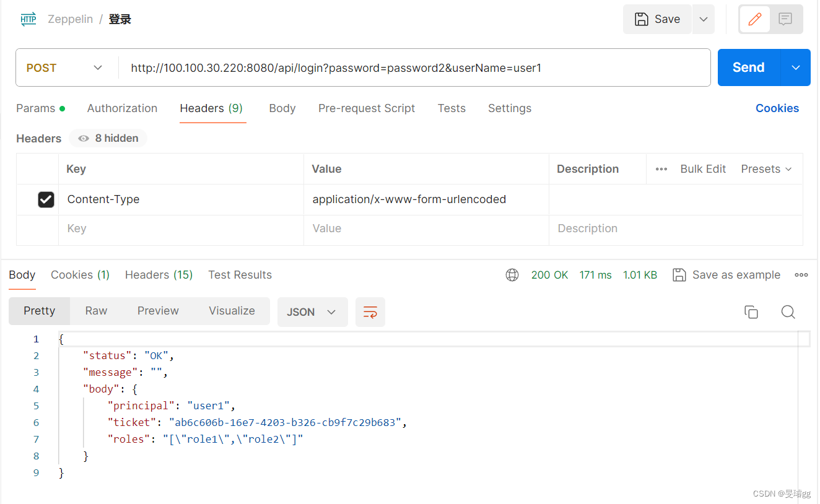Click the floppy disk Save icon
Screen dimensions: 820x504
(642, 19)
